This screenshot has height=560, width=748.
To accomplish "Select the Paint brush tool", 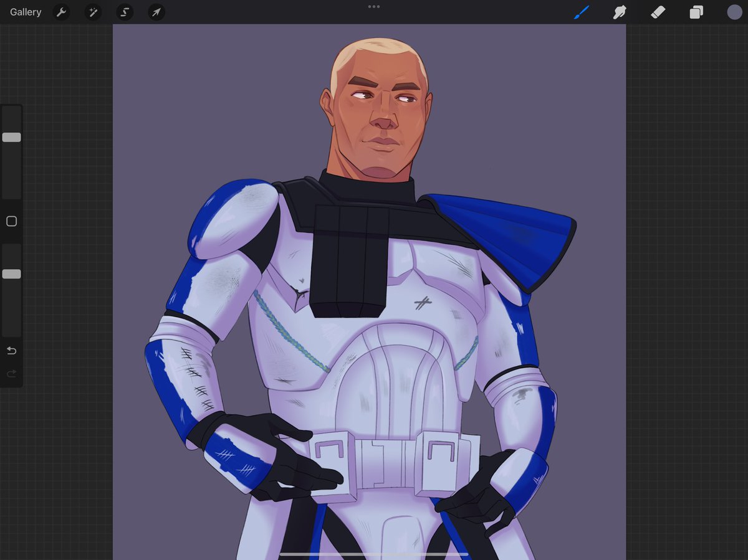I will pyautogui.click(x=581, y=12).
